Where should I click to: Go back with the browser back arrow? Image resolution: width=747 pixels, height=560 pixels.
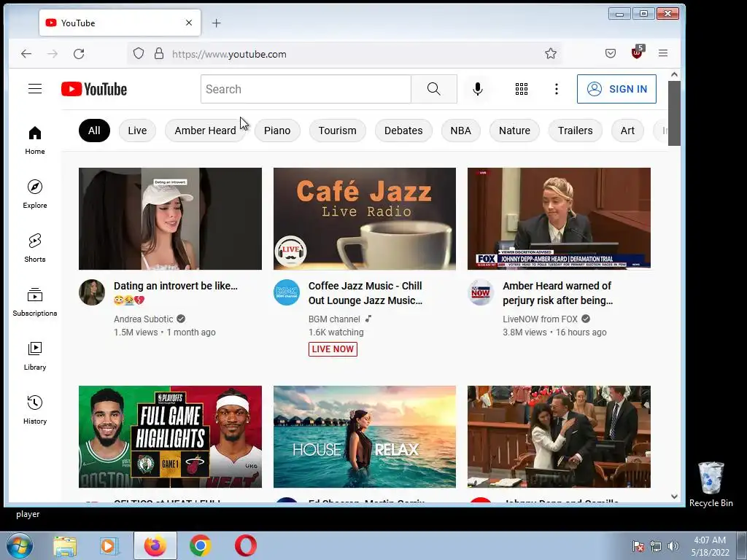coord(26,54)
